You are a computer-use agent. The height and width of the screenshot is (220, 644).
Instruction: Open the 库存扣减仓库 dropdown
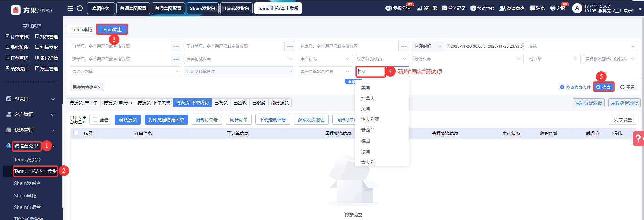[x=240, y=59]
